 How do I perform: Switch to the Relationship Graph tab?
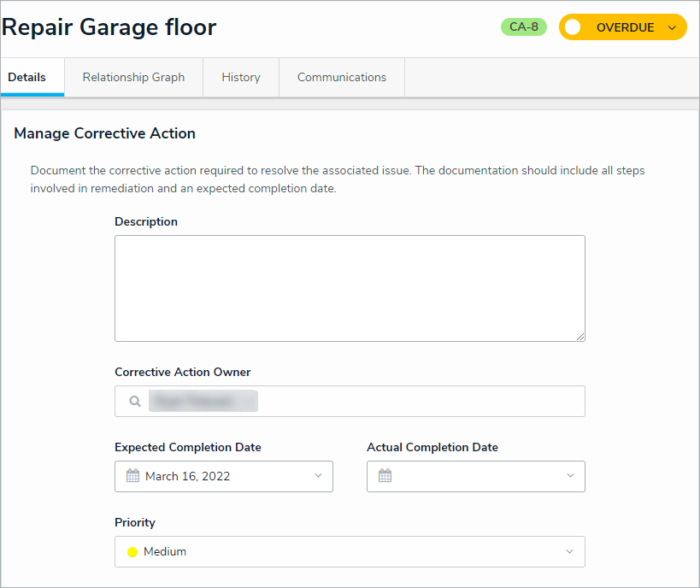tap(133, 77)
